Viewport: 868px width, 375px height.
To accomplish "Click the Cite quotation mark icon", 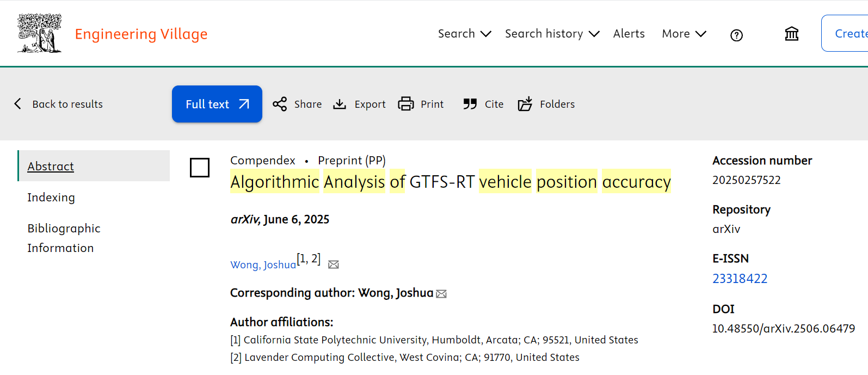I will pyautogui.click(x=470, y=104).
